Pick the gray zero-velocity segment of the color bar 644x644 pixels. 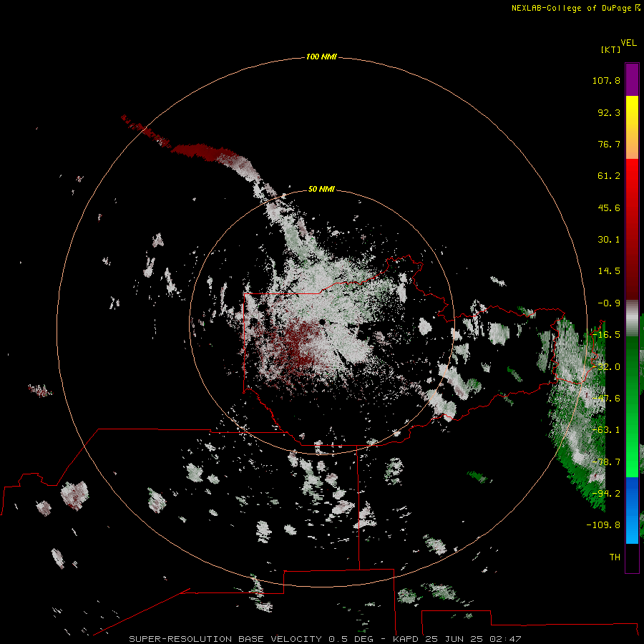(x=632, y=318)
